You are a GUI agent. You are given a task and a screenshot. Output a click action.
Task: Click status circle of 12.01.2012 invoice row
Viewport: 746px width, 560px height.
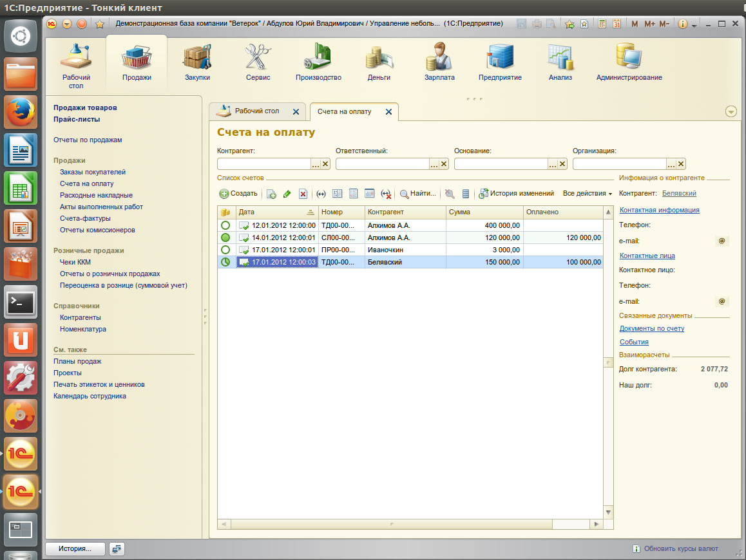[x=225, y=226]
